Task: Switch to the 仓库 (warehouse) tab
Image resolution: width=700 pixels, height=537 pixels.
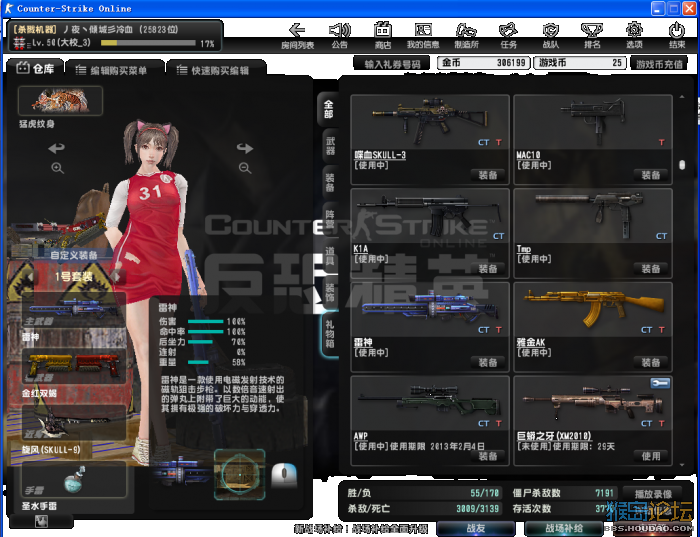Action: pos(36,68)
